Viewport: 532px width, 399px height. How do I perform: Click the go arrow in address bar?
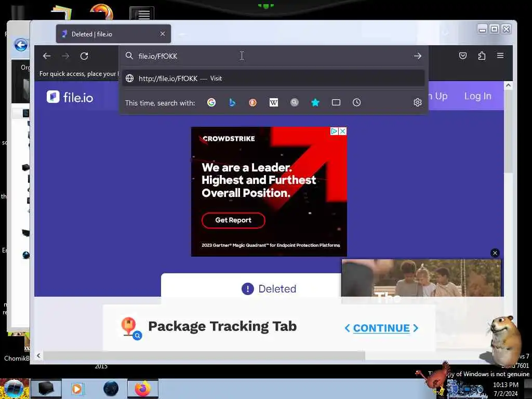click(x=418, y=56)
